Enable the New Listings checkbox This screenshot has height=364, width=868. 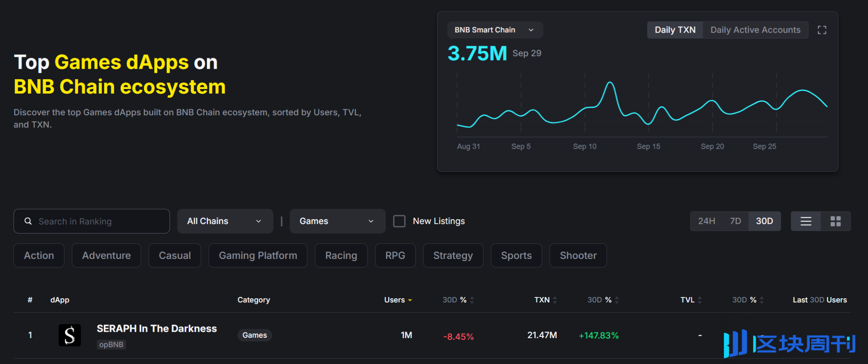tap(399, 221)
